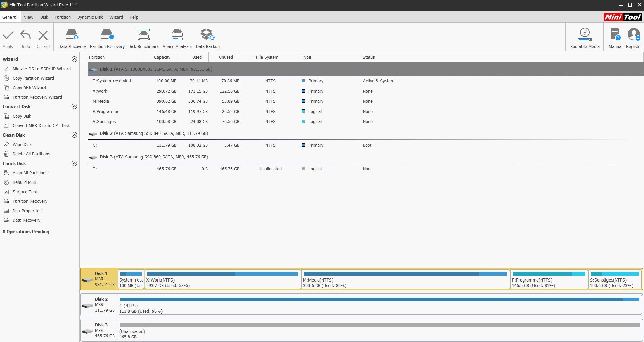
Task: Sort by the File System column header
Action: pyautogui.click(x=270, y=57)
